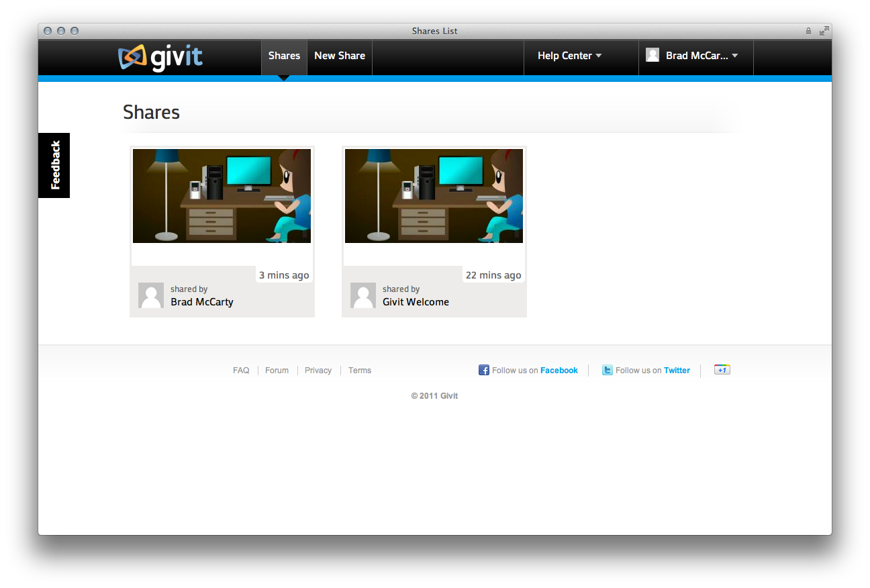Click the Google +1 button
This screenshot has height=588, width=870.
(722, 370)
